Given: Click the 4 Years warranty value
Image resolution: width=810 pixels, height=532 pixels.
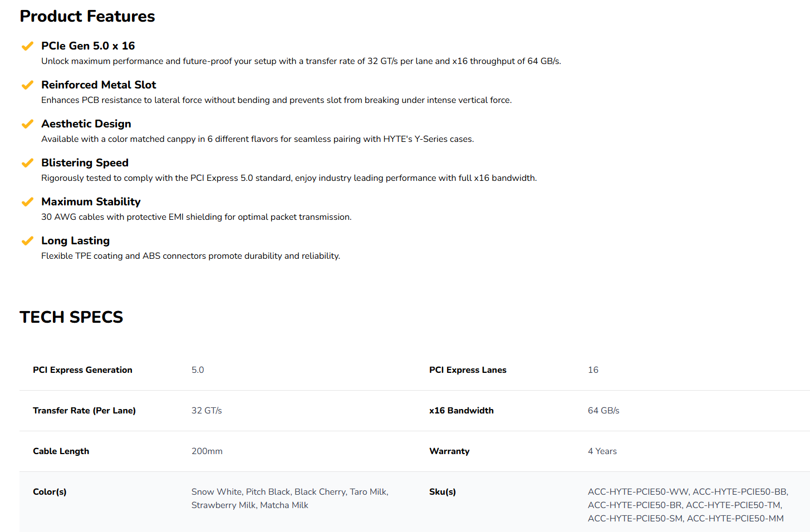Looking at the screenshot, I should (602, 451).
